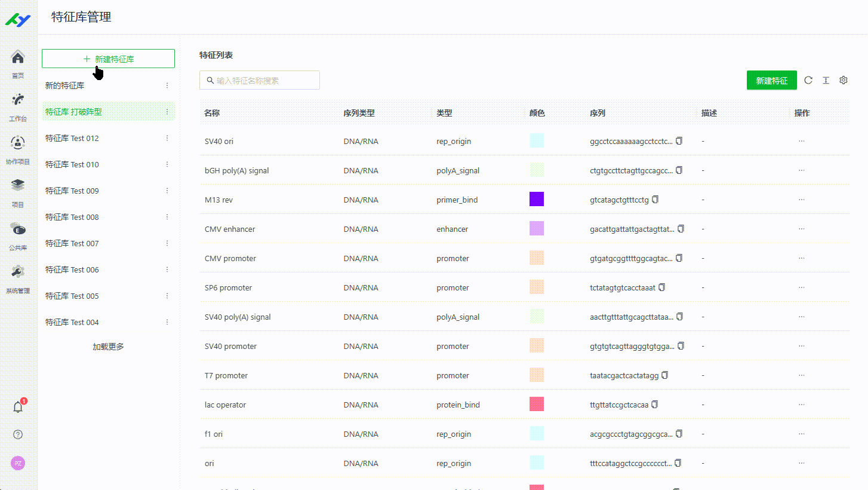Open the help question mark icon
868x490 pixels.
point(18,434)
